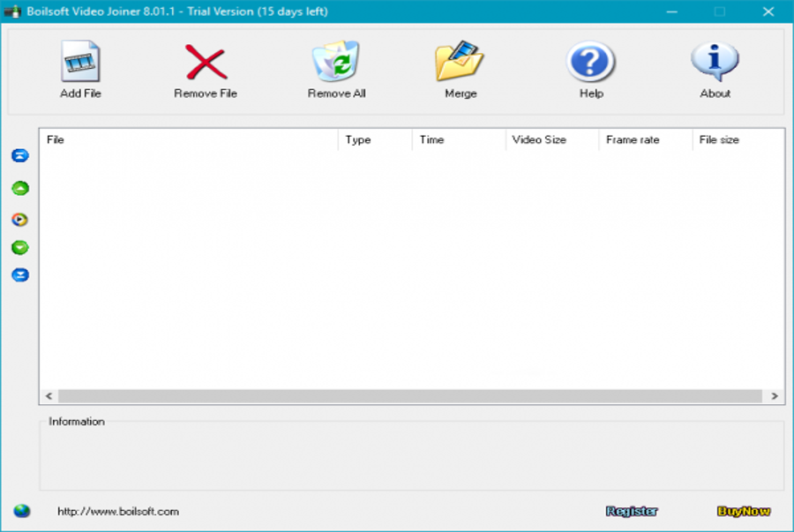Viewport: 794px width, 532px height.
Task: Click the right arrow of horizontal scrollbar
Action: 775,397
